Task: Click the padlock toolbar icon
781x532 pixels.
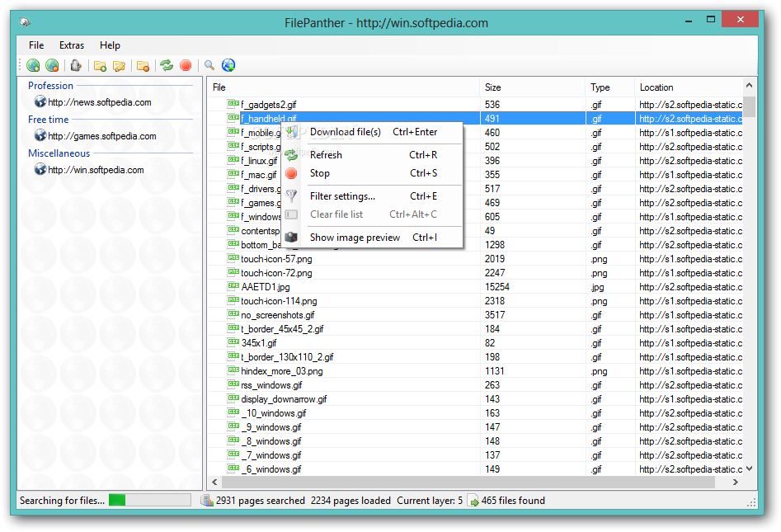Action: (76, 65)
